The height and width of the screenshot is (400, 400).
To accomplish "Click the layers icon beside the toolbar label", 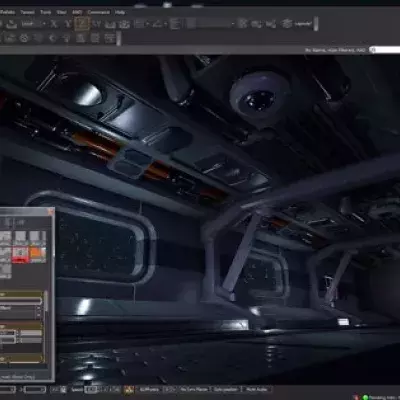I will [x=287, y=24].
